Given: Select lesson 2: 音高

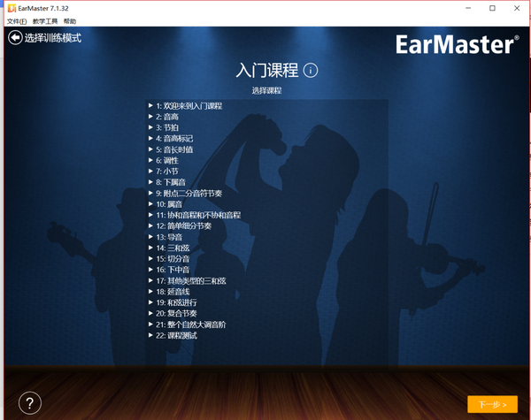Looking at the screenshot, I should tap(167, 117).
